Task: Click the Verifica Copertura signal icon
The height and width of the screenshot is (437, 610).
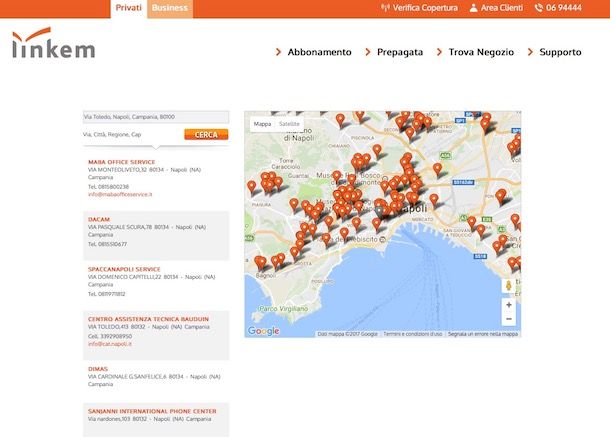Action: click(x=386, y=8)
